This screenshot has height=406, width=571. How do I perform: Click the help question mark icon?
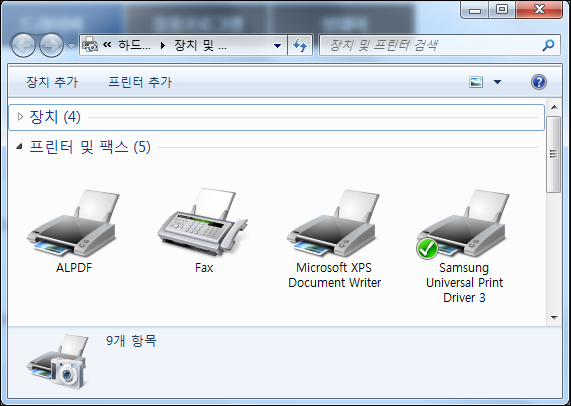[x=539, y=82]
